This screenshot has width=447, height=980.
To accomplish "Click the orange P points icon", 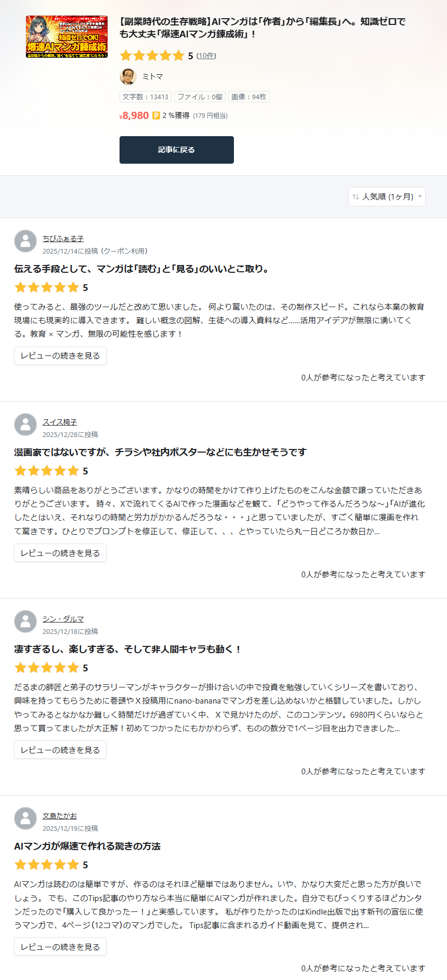I will [156, 115].
